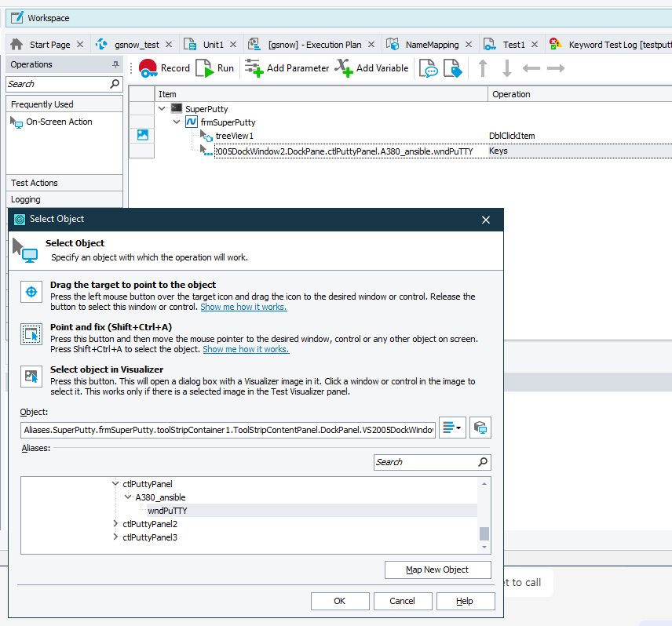
Task: Click the move up arrow in toolbar
Action: pos(483,69)
